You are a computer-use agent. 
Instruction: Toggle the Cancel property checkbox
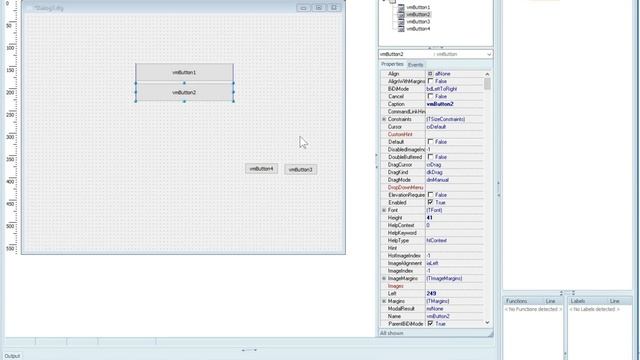430,96
